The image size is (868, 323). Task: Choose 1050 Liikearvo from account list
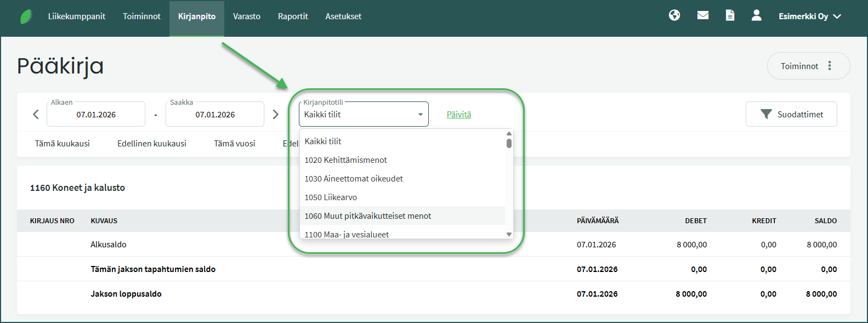pos(331,197)
